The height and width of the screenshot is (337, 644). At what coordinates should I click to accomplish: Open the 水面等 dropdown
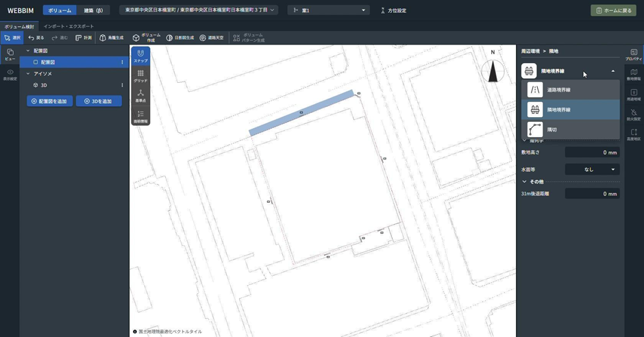(x=592, y=169)
